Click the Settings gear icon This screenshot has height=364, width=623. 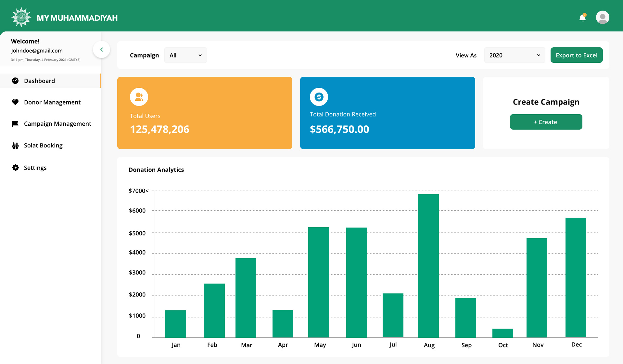pyautogui.click(x=15, y=168)
